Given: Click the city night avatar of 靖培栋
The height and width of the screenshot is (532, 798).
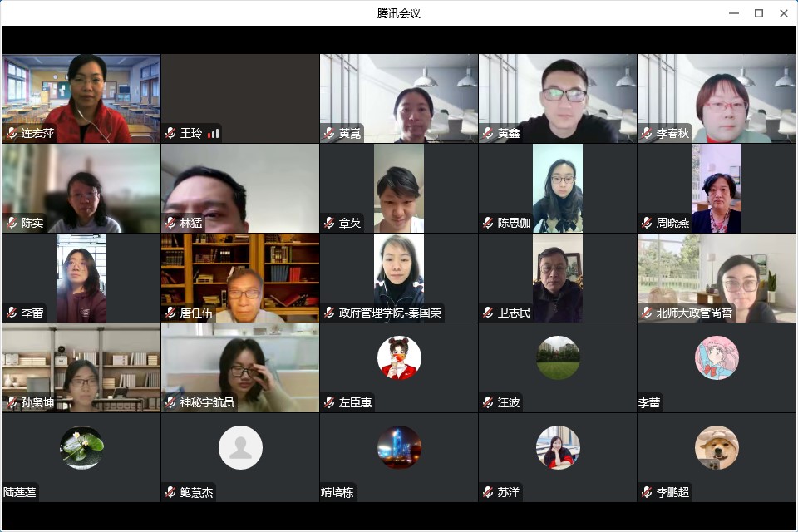Looking at the screenshot, I should click(x=399, y=447).
